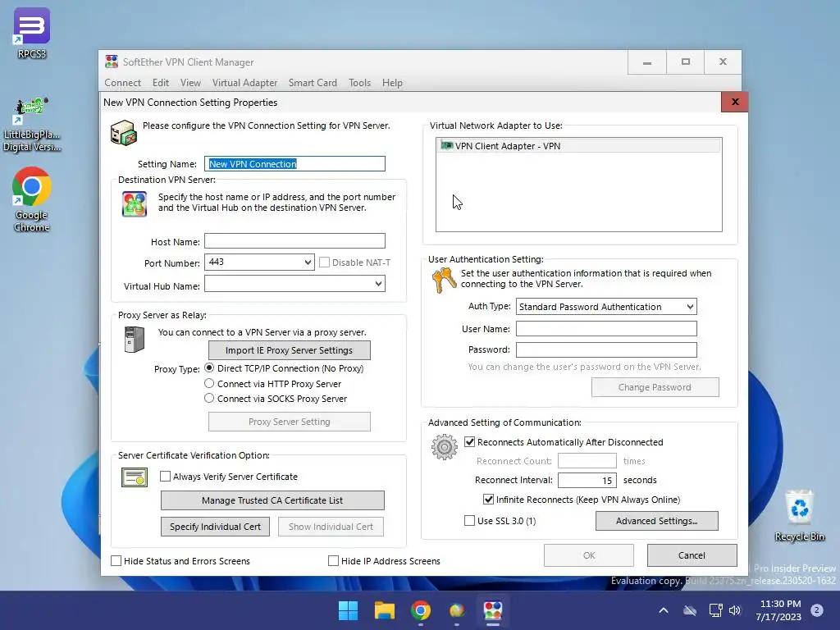Open the taskbar clock and date
This screenshot has width=840, height=630.
click(778, 610)
